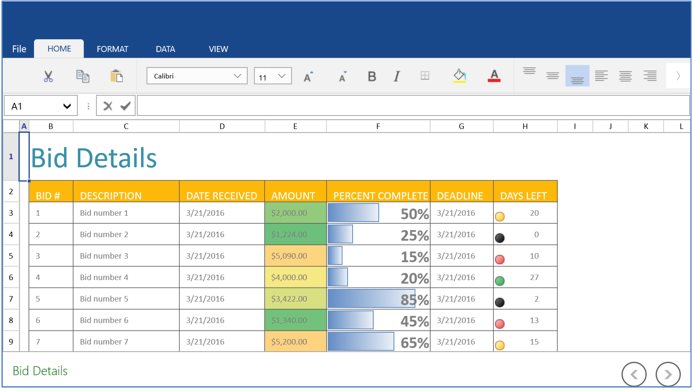Click the formula bar cancel X button
Image resolution: width=693 pixels, height=390 pixels.
[107, 106]
